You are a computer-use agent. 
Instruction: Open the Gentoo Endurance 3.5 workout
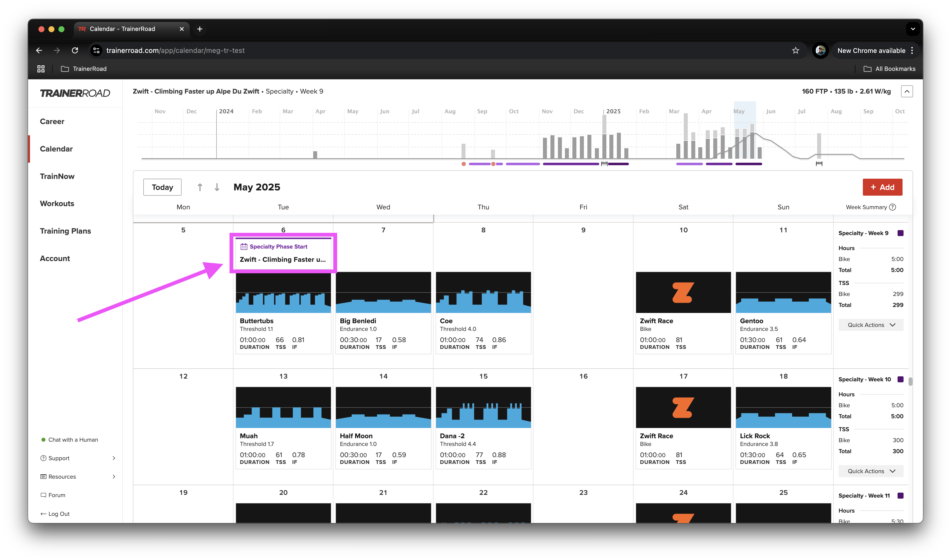click(783, 313)
